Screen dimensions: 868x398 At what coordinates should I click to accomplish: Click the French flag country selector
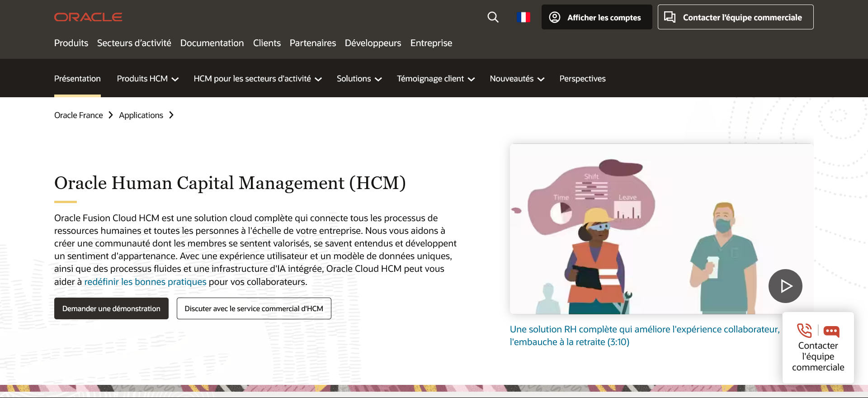[x=524, y=17]
